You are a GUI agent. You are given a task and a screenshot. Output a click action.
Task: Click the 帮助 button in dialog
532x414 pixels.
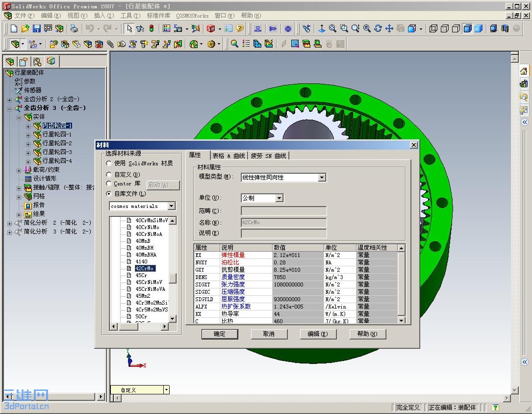(x=367, y=334)
